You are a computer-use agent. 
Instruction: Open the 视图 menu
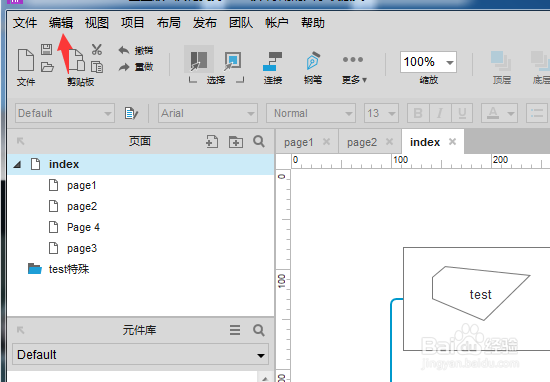[97, 23]
